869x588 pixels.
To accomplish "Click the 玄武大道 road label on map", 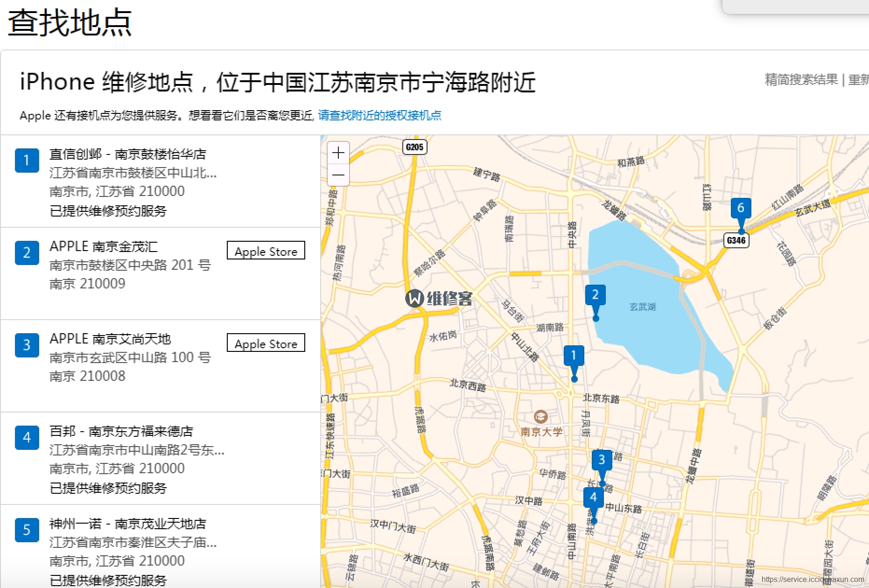I will click(x=813, y=207).
